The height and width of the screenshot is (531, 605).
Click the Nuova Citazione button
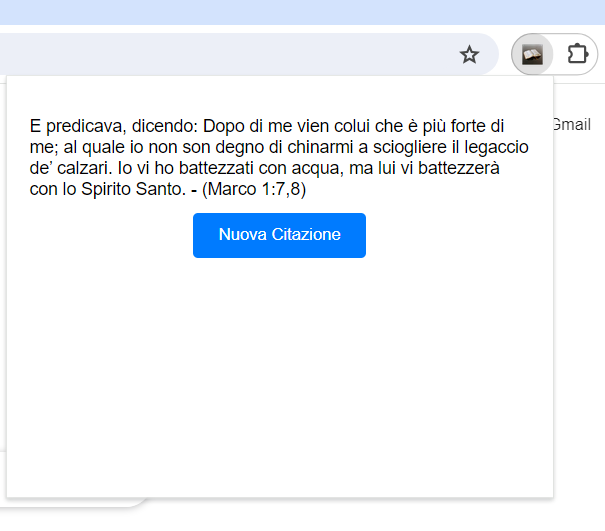click(279, 235)
